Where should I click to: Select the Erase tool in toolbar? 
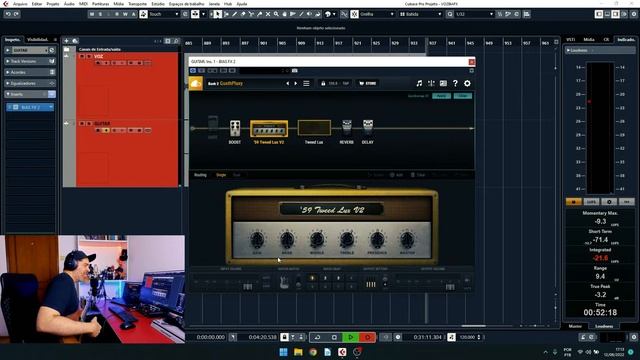tap(243, 14)
